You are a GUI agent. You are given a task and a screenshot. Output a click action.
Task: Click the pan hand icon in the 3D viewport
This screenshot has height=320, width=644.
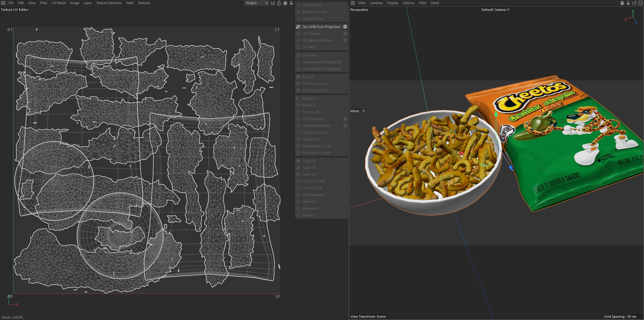coord(622,3)
